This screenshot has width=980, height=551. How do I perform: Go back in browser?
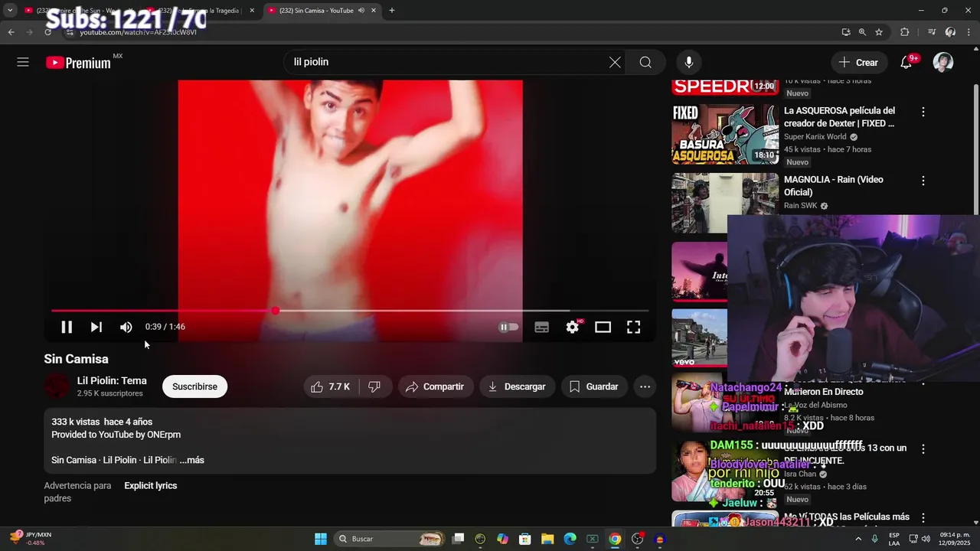point(11,32)
